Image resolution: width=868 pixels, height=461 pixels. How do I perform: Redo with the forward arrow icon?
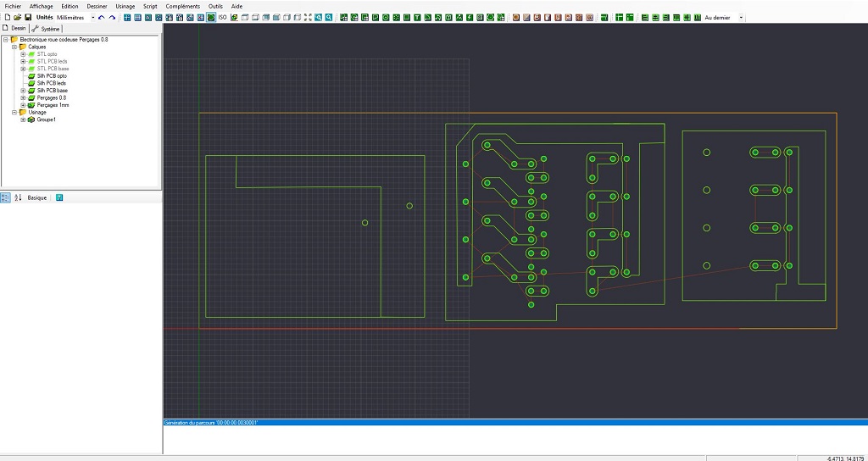[x=112, y=17]
